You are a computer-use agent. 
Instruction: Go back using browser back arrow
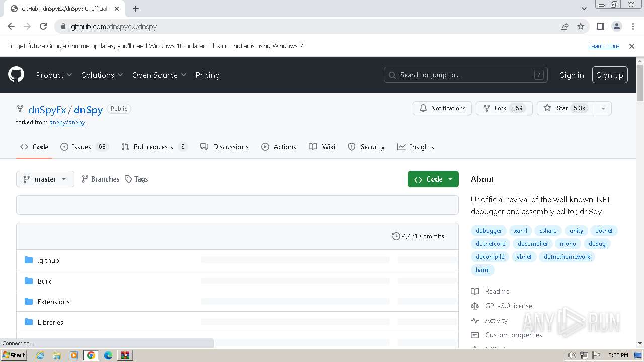tap(11, 26)
